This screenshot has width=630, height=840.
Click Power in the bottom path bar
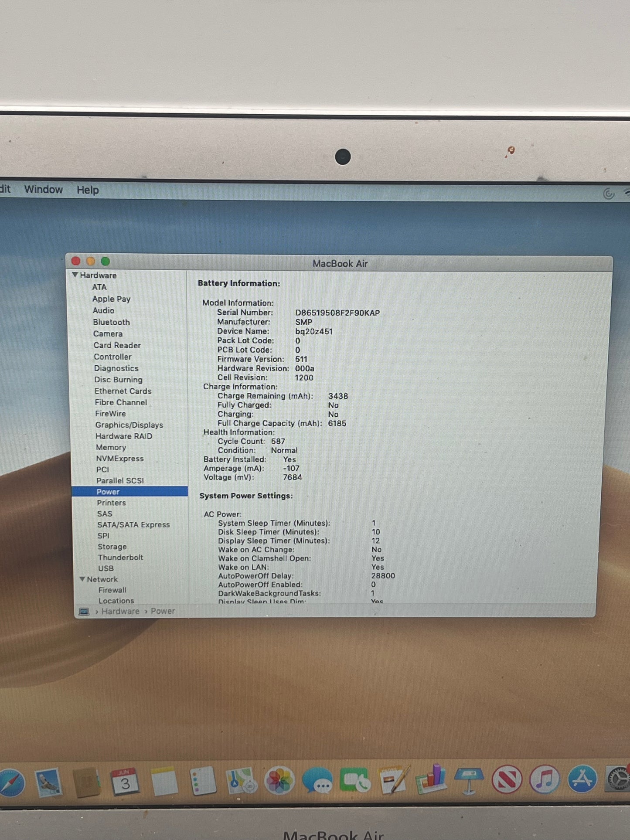tap(163, 611)
